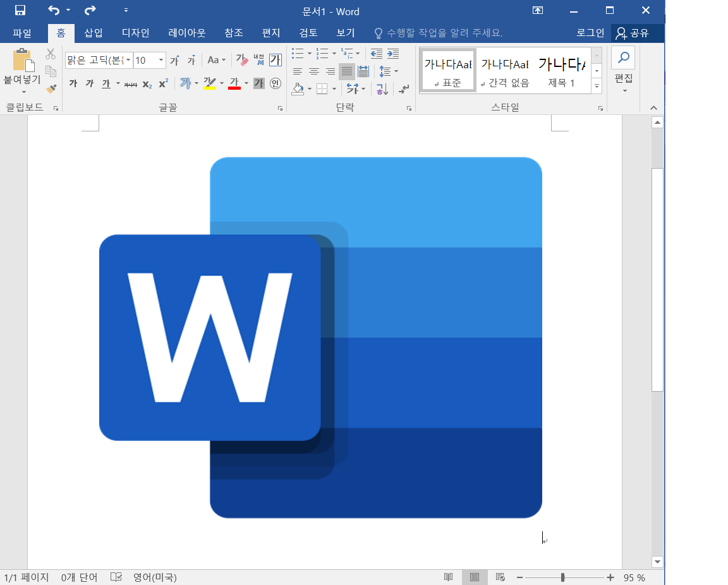Select the Format Painter brush
The height and width of the screenshot is (585, 728).
(x=51, y=88)
